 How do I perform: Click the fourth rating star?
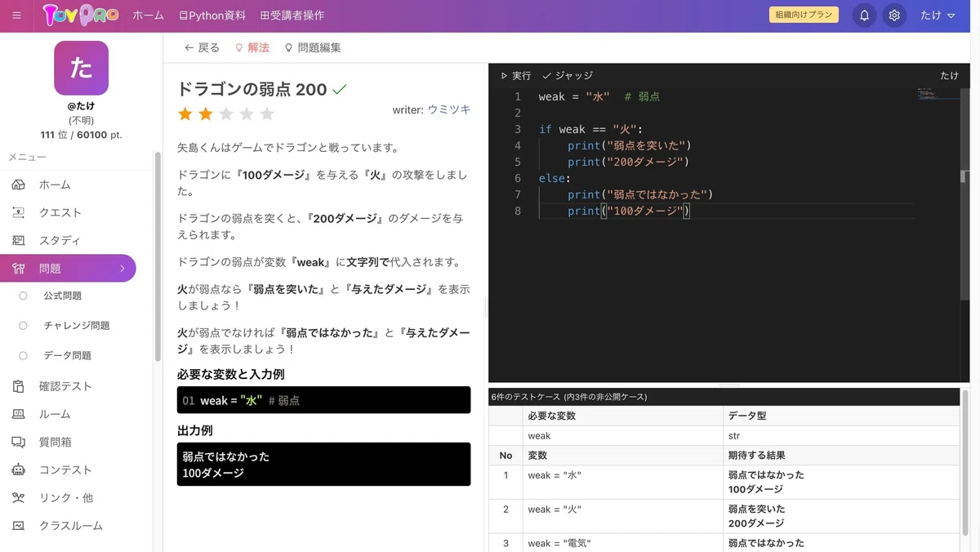[247, 114]
